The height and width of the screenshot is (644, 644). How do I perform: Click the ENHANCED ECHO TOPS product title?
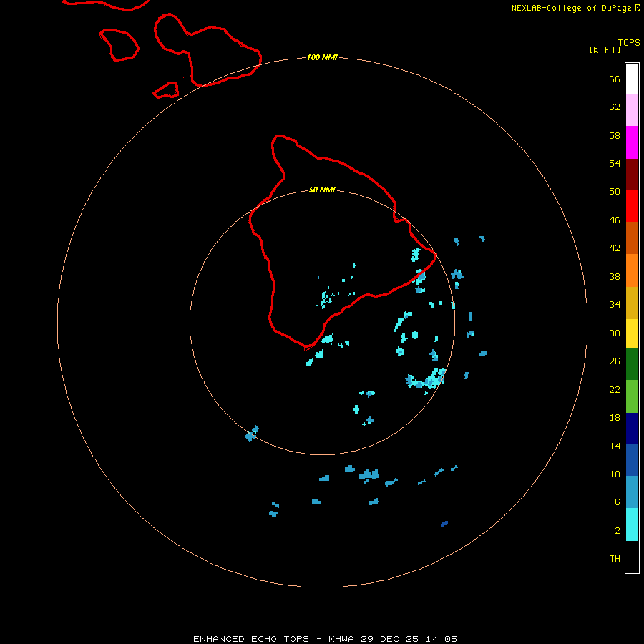coord(251,639)
